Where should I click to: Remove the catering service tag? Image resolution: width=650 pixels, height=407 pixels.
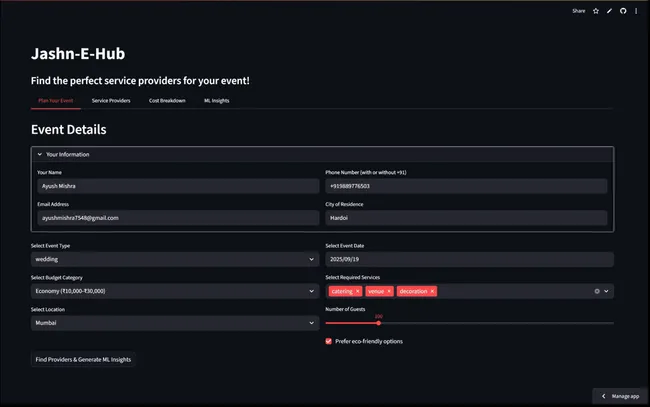point(357,291)
